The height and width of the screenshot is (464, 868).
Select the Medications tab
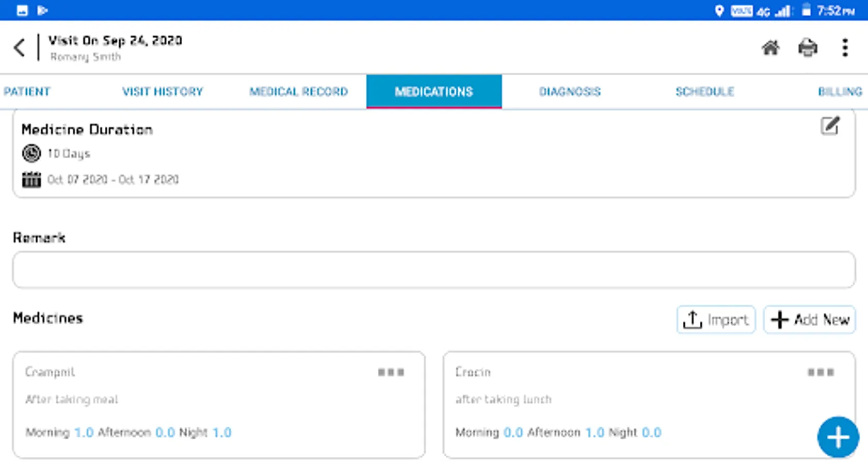tap(434, 92)
